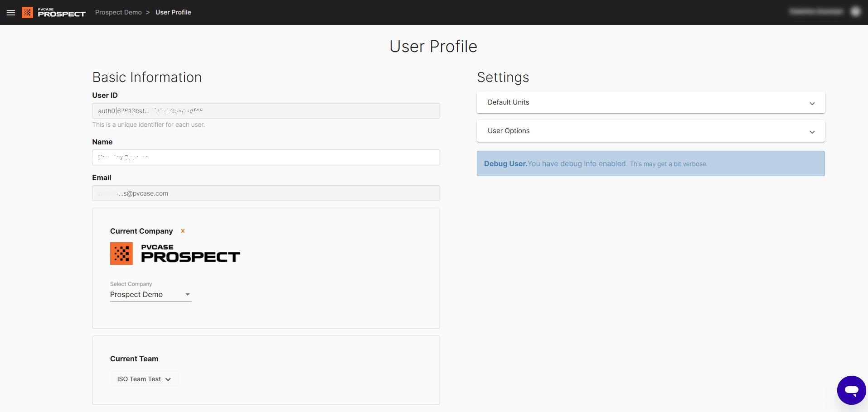Open the ISO Team Test dropdown
The width and height of the screenshot is (868, 412).
pos(144,379)
